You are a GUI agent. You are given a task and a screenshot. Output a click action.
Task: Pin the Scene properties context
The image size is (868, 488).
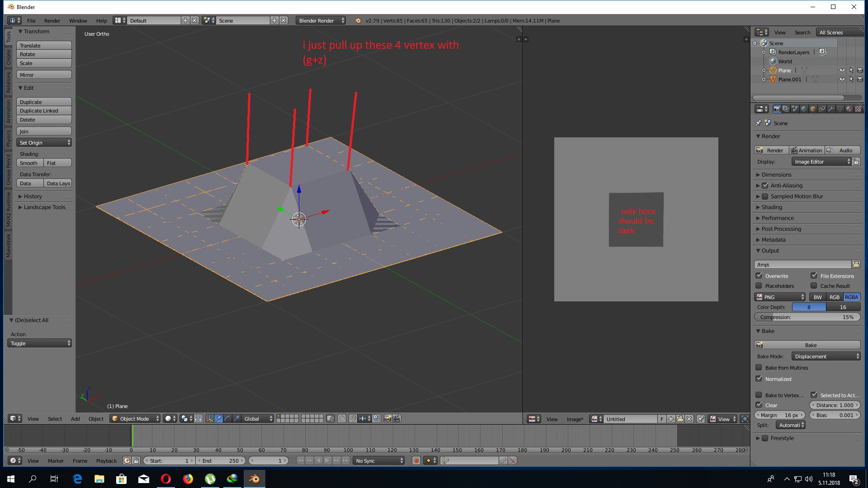[x=759, y=123]
